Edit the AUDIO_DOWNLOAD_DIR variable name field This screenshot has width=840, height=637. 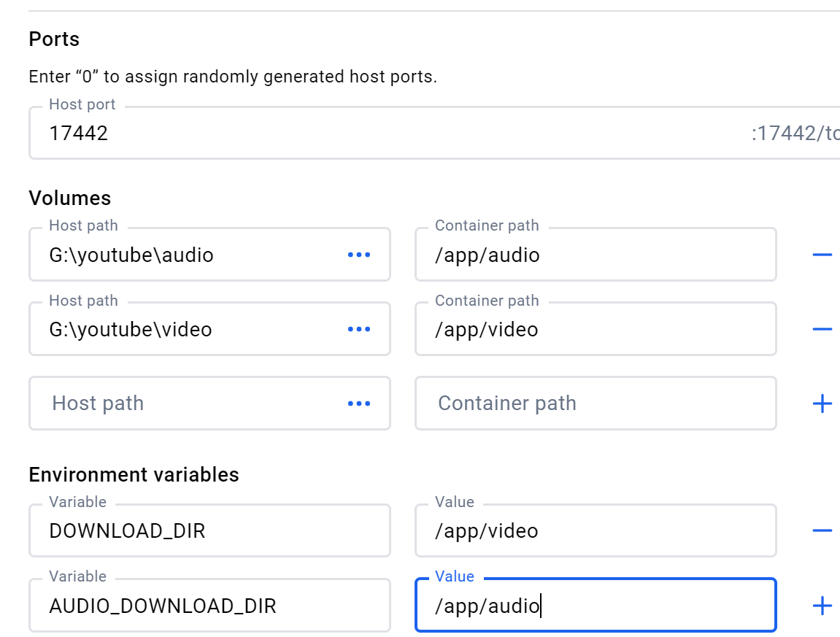point(209,606)
